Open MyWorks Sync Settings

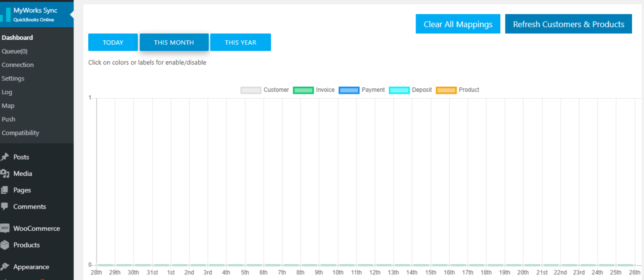[x=13, y=79]
